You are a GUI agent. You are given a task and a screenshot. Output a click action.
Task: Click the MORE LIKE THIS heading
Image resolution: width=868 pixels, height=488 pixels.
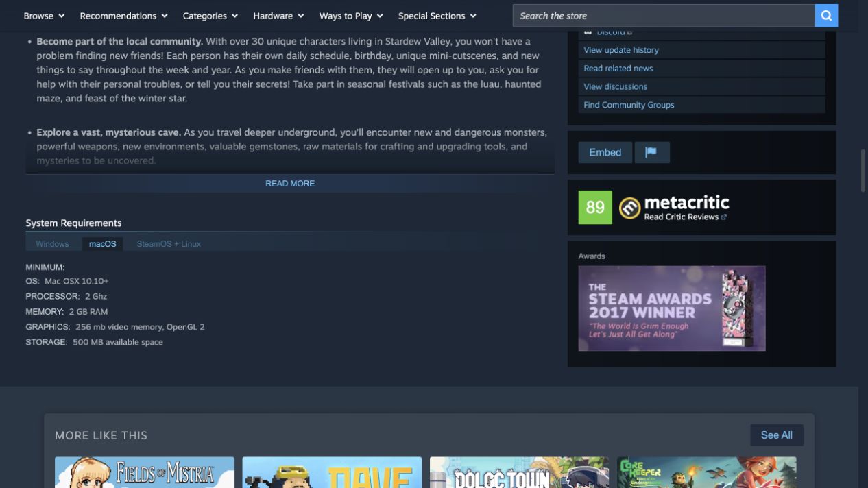(101, 435)
